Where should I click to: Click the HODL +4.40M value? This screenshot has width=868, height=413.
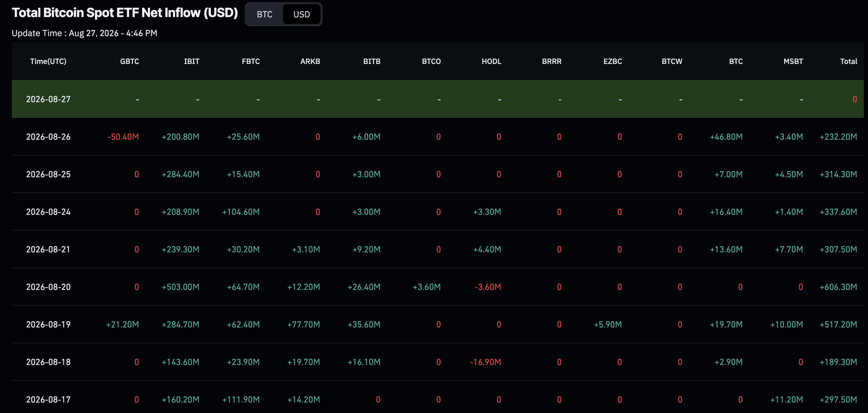point(487,250)
